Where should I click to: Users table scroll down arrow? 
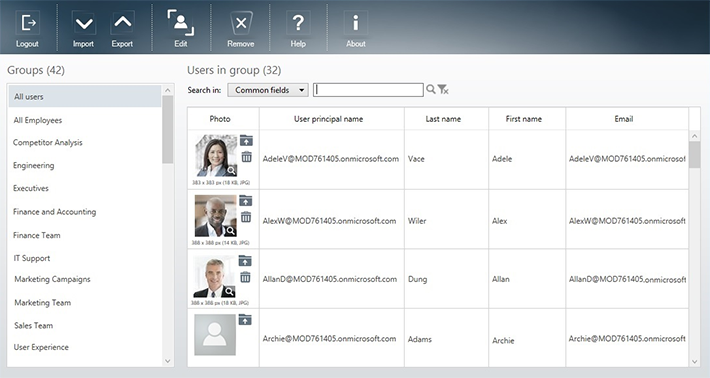[x=695, y=361]
